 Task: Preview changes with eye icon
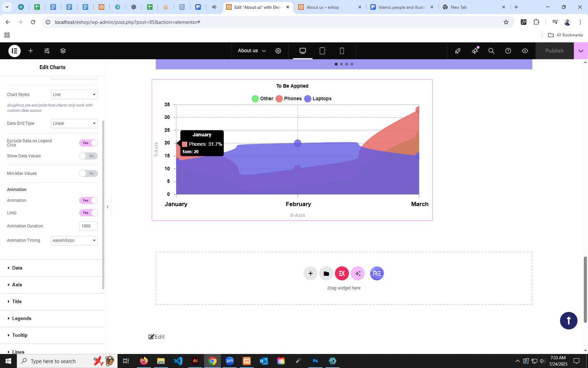(x=525, y=51)
